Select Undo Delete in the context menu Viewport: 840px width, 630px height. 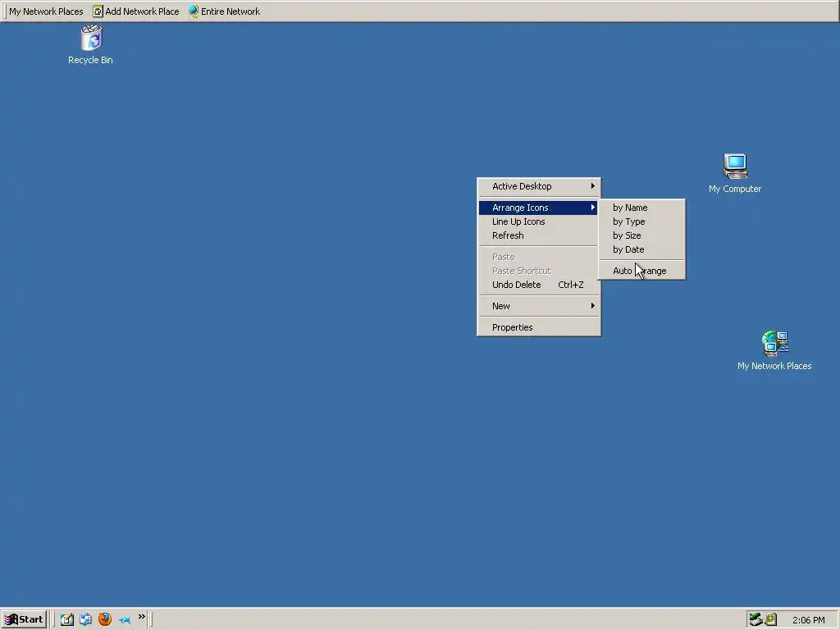(x=539, y=285)
